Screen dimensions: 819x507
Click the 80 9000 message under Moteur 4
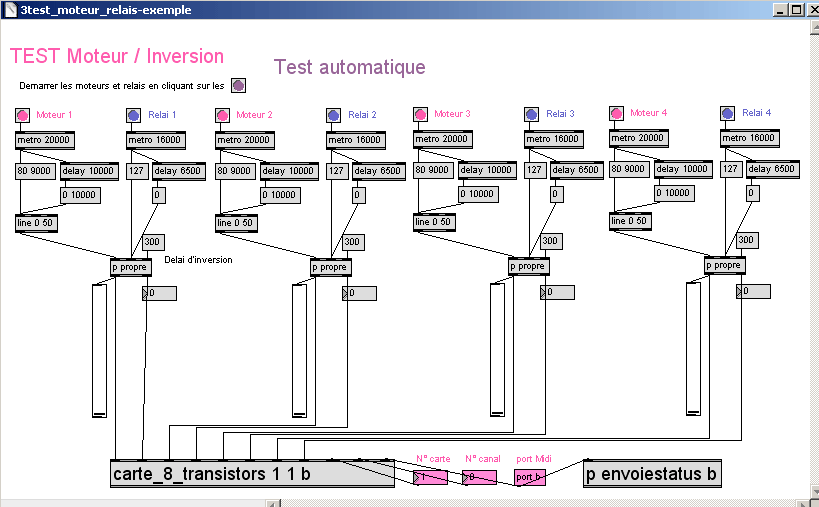coord(630,169)
